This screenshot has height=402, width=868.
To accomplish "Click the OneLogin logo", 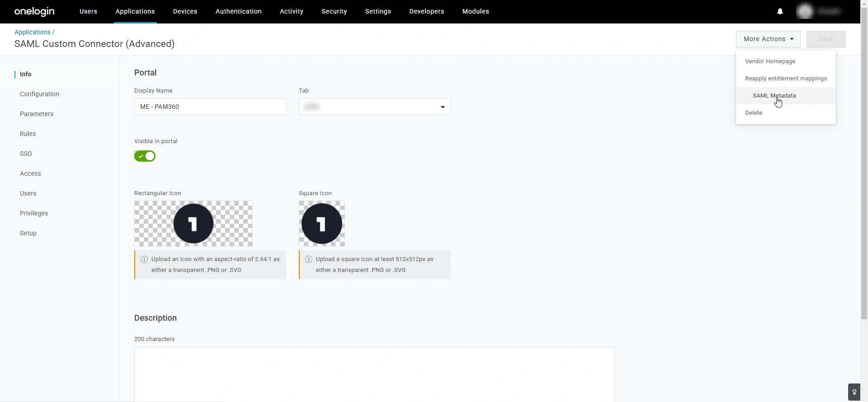I will pos(34,11).
